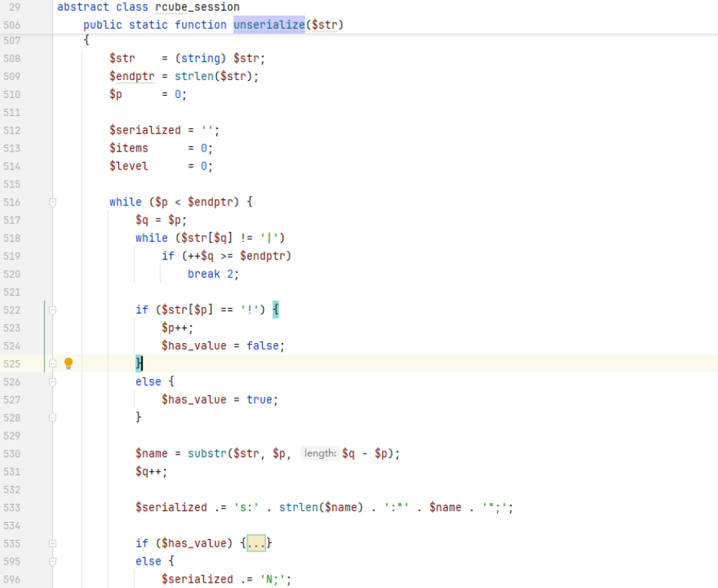Click the fold end marker on line 525
This screenshot has height=588, width=718.
[53, 363]
